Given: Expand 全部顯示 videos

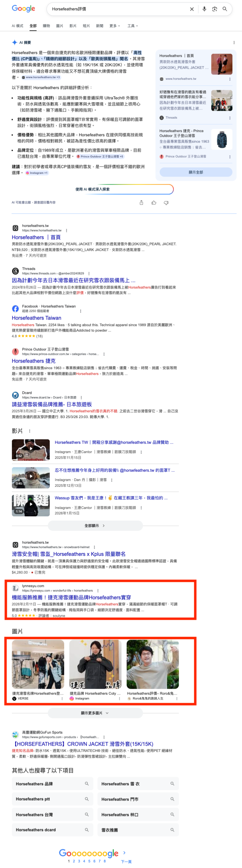Looking at the screenshot, I should [x=95, y=525].
